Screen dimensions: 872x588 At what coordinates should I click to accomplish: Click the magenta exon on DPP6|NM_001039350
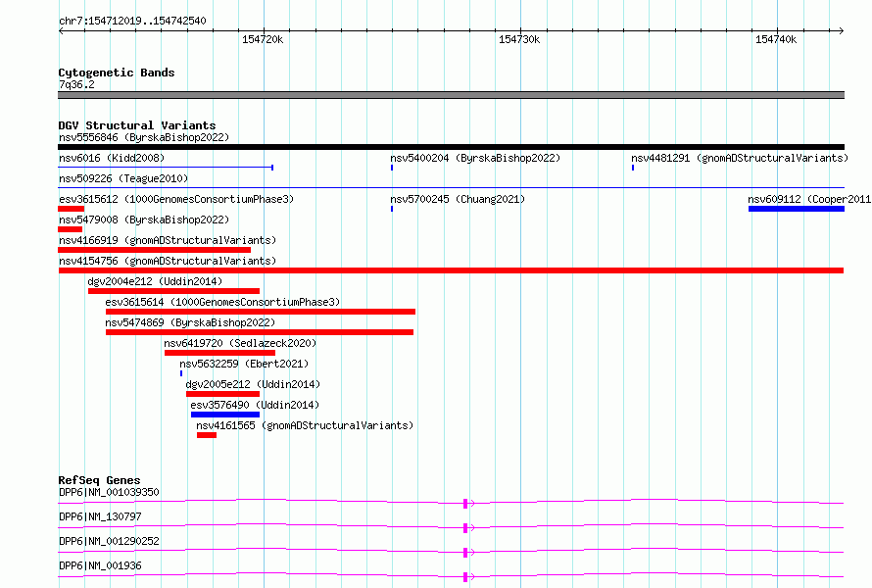465,504
